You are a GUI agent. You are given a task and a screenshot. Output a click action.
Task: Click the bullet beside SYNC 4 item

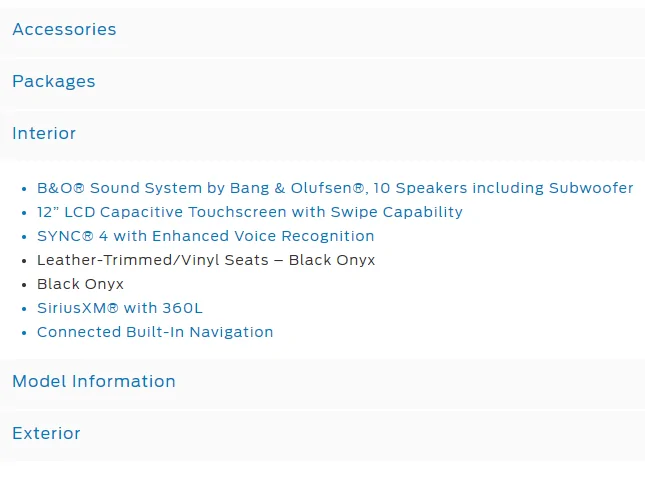tap(24, 237)
